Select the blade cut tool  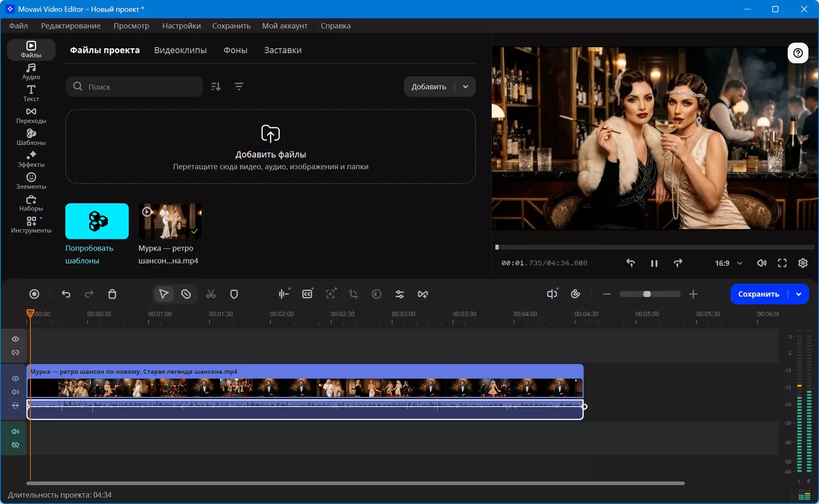[186, 294]
